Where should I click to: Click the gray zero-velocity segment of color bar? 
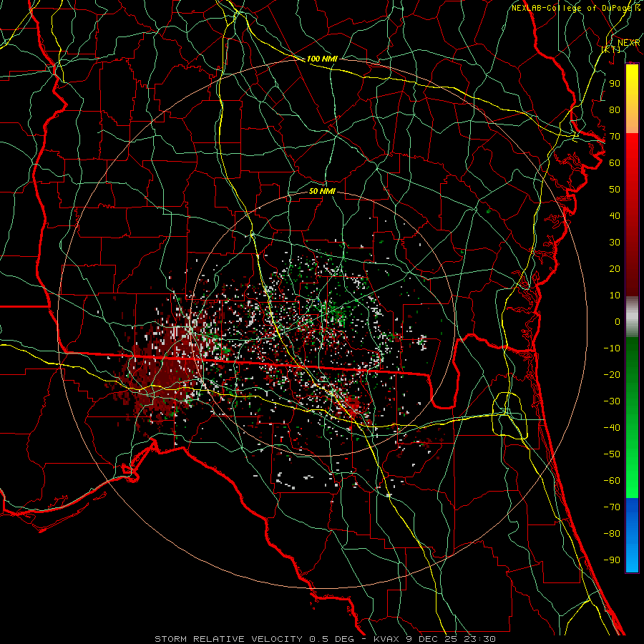[632, 316]
